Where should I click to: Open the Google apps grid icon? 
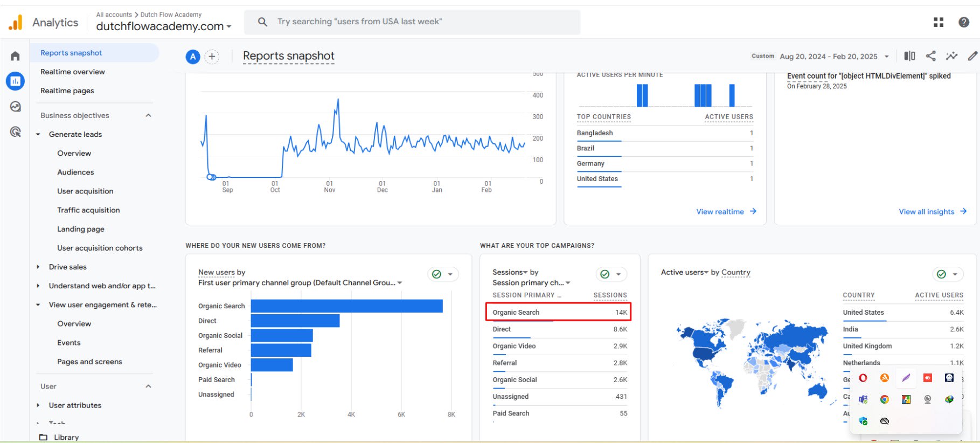pyautogui.click(x=939, y=22)
